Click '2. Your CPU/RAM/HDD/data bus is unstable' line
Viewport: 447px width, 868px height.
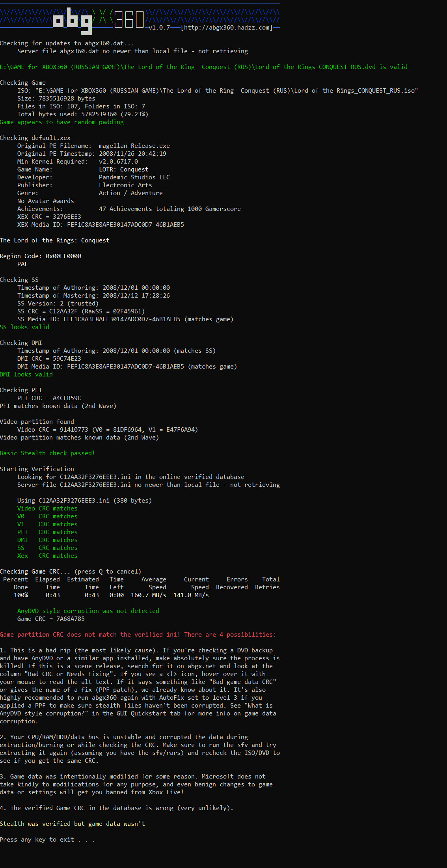click(x=124, y=737)
